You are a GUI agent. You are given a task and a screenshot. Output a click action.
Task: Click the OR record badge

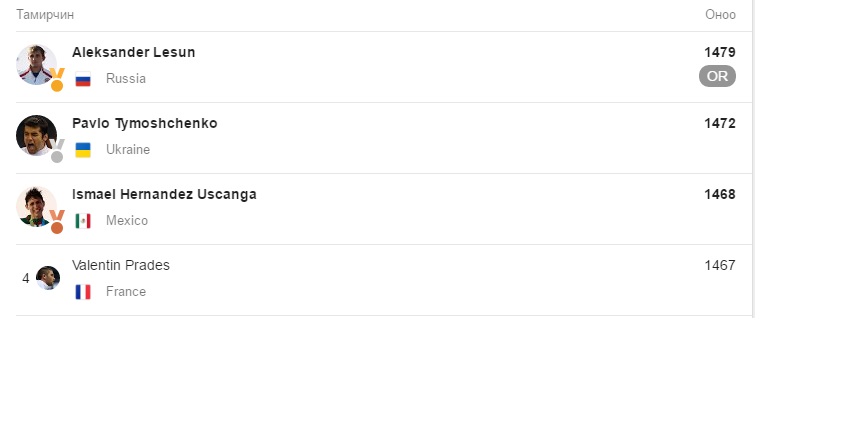717,76
